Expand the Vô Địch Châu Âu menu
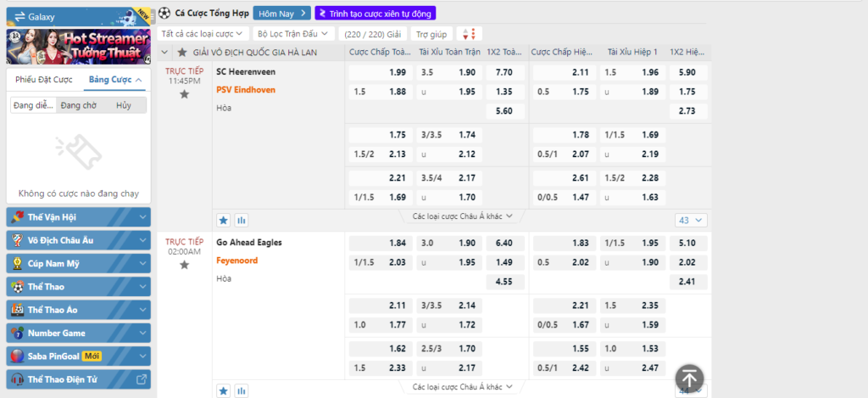 (x=79, y=240)
